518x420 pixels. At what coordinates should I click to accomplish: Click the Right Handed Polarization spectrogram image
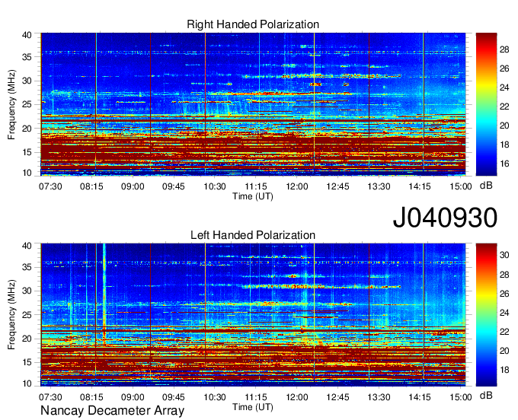(253, 104)
